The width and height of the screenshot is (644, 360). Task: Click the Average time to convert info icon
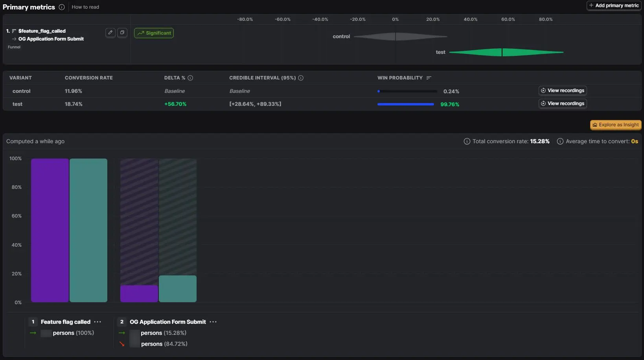560,141
